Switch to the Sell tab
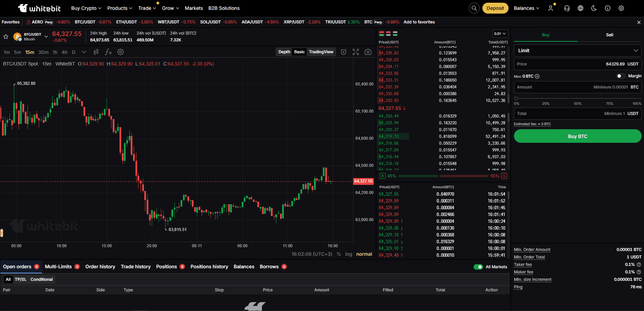Image resolution: width=644 pixels, height=311 pixels. [610, 35]
